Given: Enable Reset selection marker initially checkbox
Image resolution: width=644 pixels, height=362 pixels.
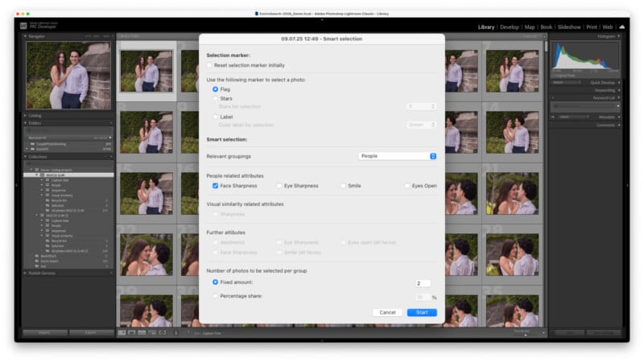Looking at the screenshot, I should [210, 65].
